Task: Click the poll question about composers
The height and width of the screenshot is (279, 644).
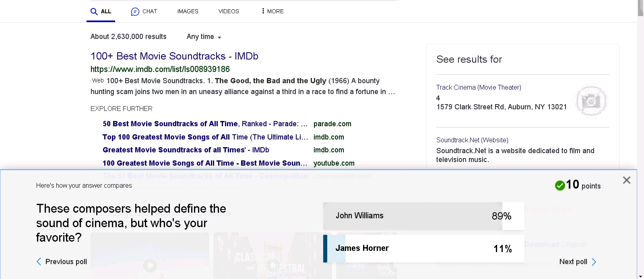Action: [x=131, y=223]
